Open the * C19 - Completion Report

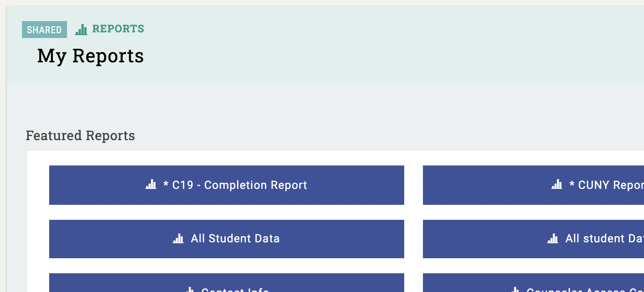pyautogui.click(x=227, y=185)
